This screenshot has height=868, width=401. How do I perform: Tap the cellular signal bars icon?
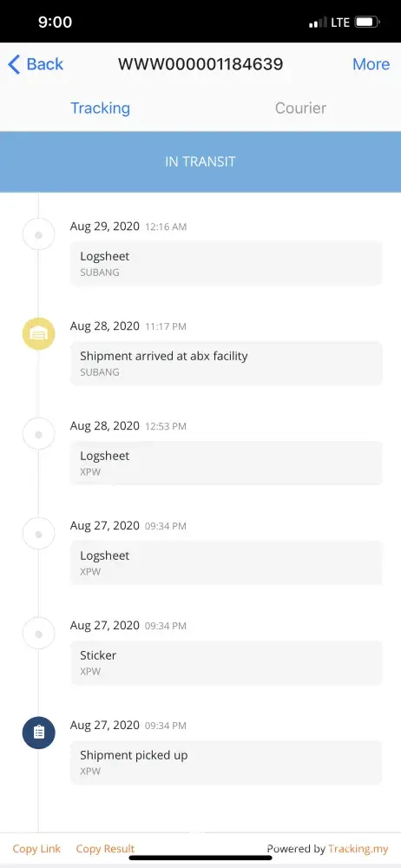click(x=318, y=23)
